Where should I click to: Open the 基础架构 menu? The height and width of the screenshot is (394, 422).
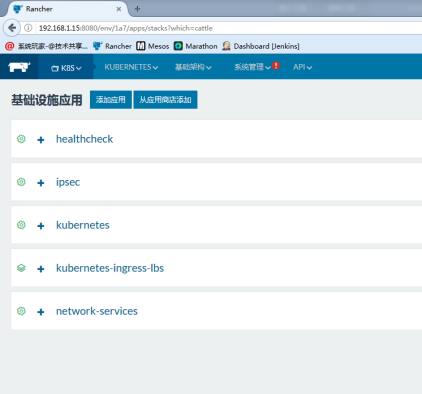tap(193, 67)
